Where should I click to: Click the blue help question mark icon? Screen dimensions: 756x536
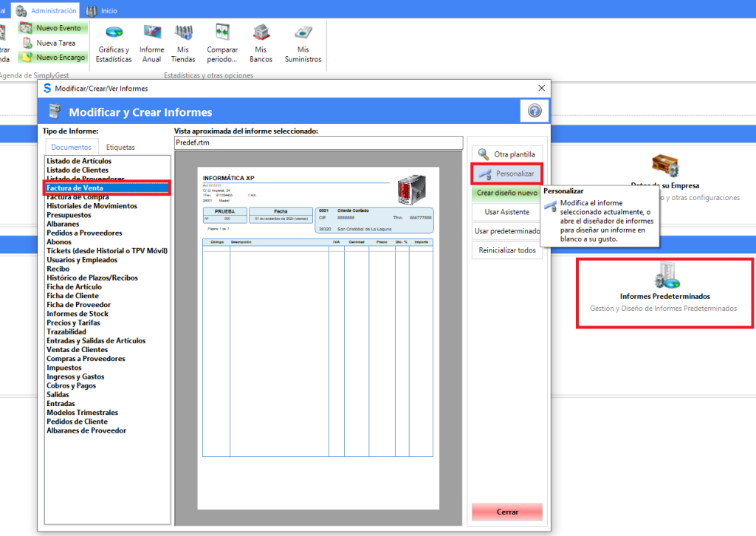pos(535,111)
